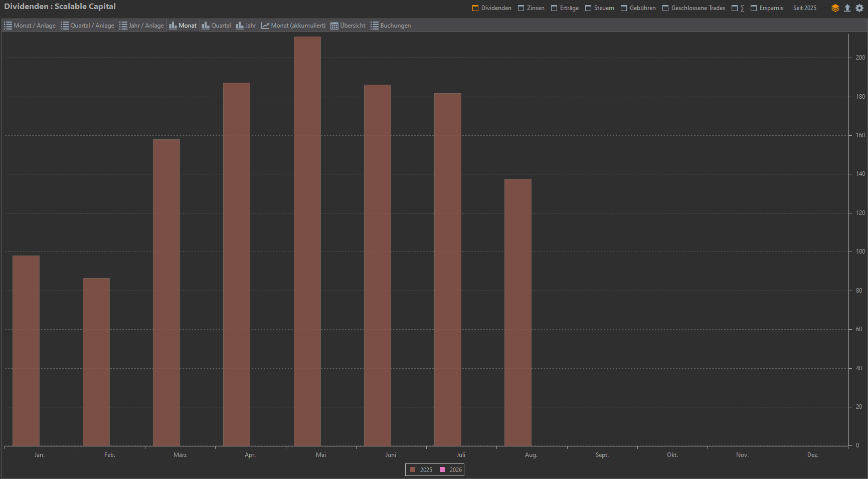Click the Monat / Anlage list icon
This screenshot has height=479, width=868.
tap(8, 26)
